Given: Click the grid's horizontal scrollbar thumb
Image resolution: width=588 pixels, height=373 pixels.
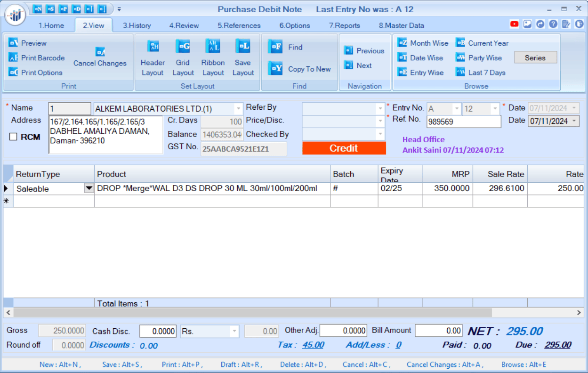Looking at the screenshot, I should pyautogui.click(x=252, y=312).
